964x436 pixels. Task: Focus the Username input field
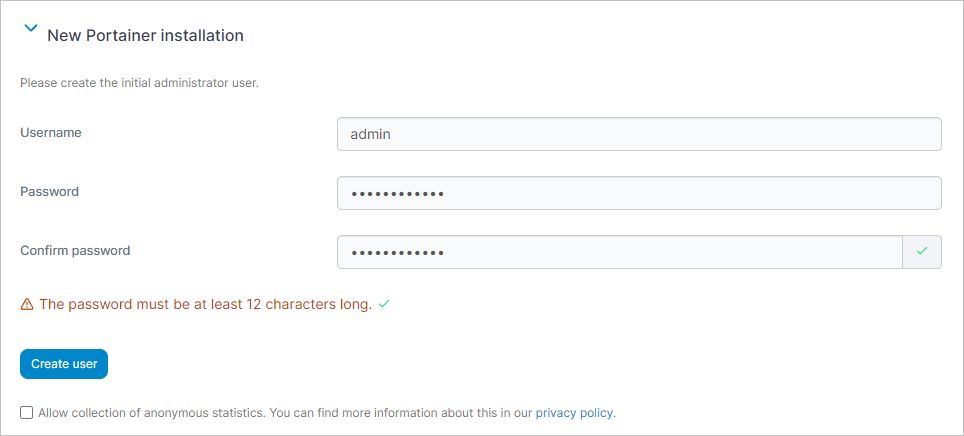(x=639, y=134)
